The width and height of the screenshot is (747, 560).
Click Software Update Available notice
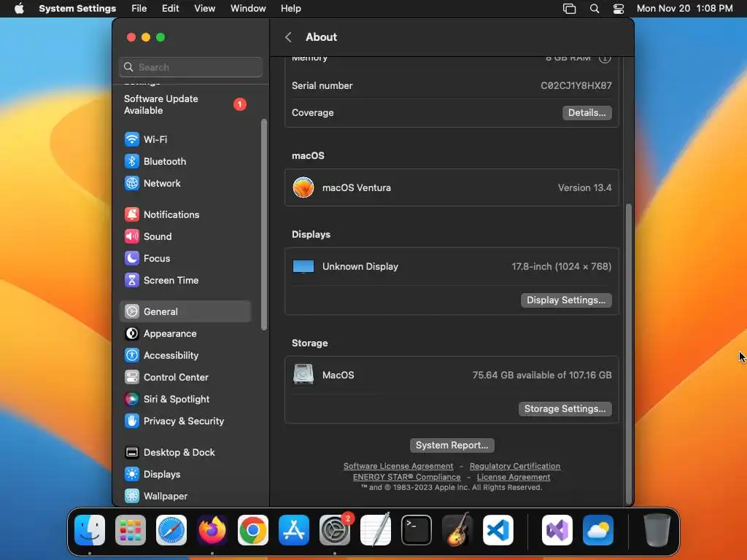185,105
